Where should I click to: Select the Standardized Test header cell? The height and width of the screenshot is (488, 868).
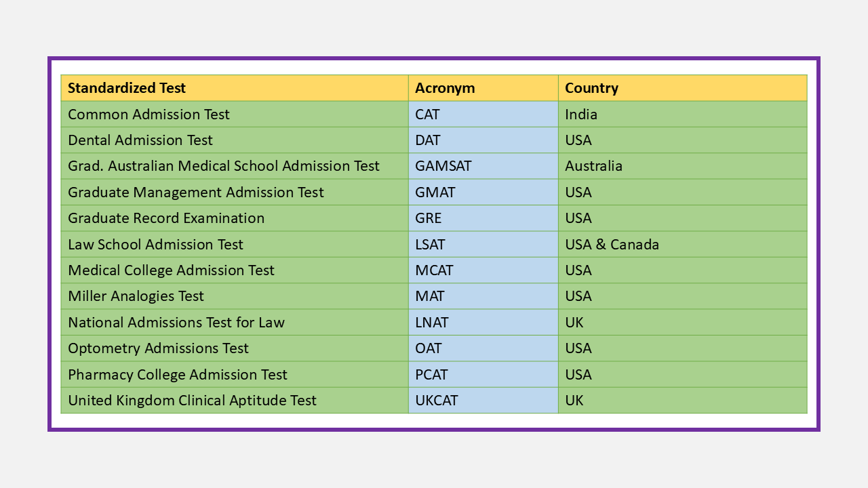coord(235,88)
